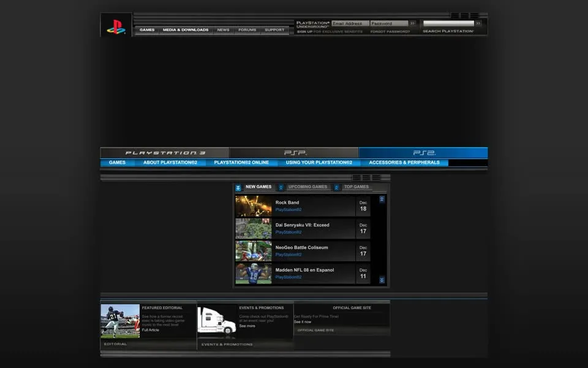Open the Madden NFL 08 en Espanol thumbnail
Image resolution: width=588 pixels, height=368 pixels.
(x=254, y=274)
